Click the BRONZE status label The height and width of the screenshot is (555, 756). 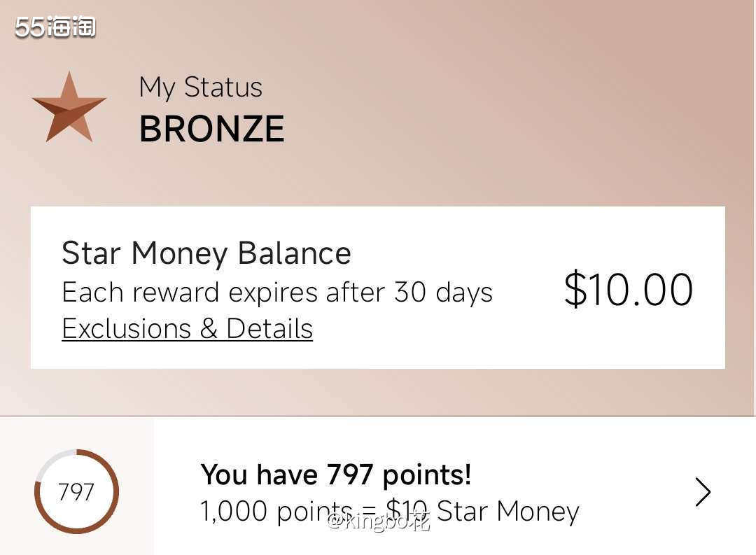[x=211, y=129]
